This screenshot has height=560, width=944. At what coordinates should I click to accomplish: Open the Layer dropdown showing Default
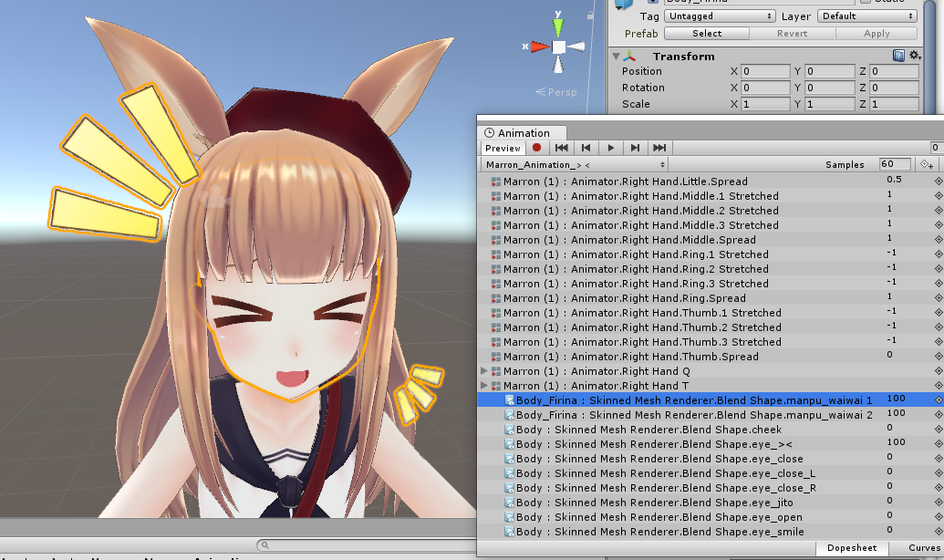(866, 16)
